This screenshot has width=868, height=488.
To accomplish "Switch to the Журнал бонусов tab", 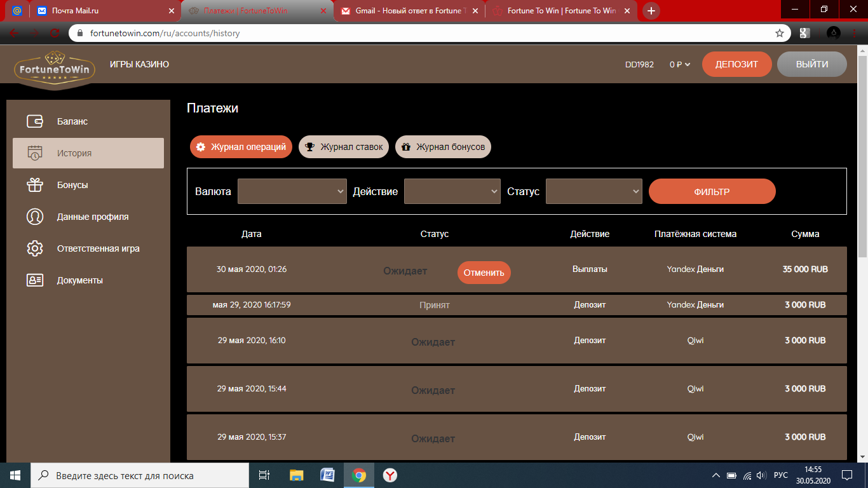I will pyautogui.click(x=443, y=147).
